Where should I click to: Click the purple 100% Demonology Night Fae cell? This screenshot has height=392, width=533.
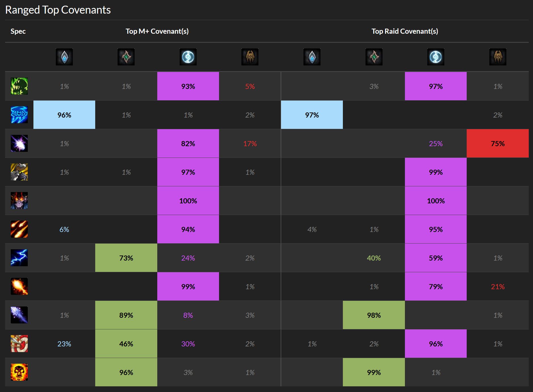click(x=188, y=201)
